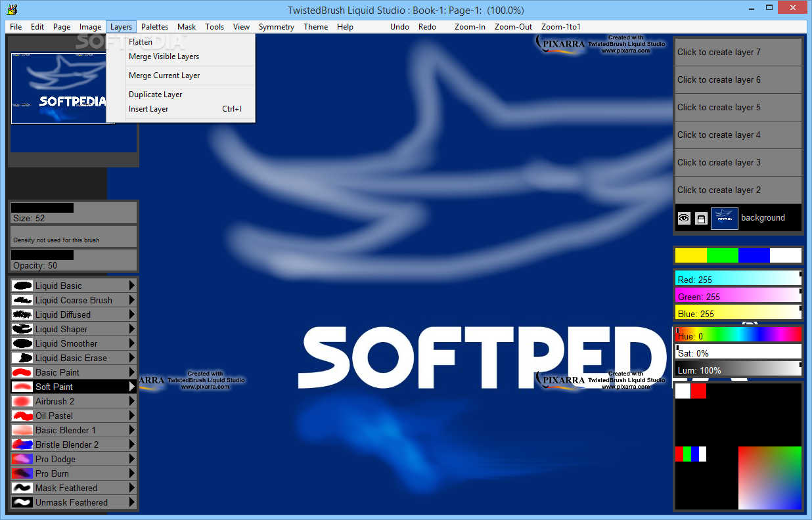This screenshot has width=812, height=520.
Task: Click the TwistedBrush app icon in title bar
Action: (x=11, y=10)
